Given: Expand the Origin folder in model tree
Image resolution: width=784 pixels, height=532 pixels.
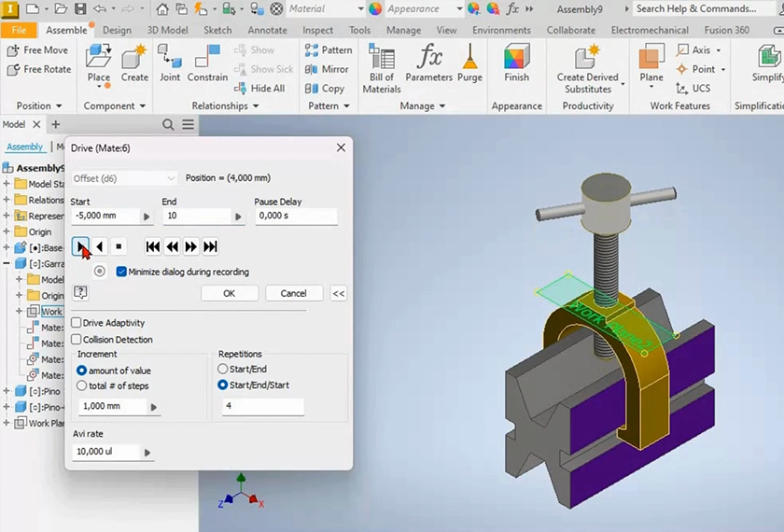Looking at the screenshot, I should click(x=7, y=231).
